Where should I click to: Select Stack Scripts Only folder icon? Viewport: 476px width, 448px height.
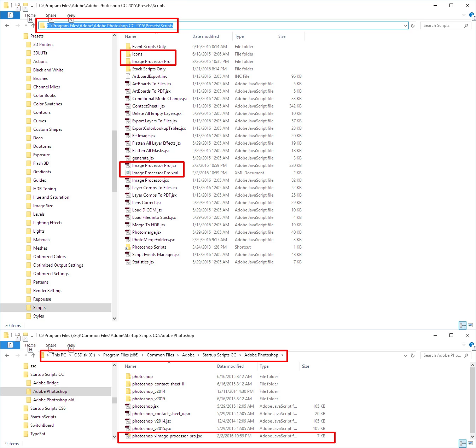pos(128,69)
